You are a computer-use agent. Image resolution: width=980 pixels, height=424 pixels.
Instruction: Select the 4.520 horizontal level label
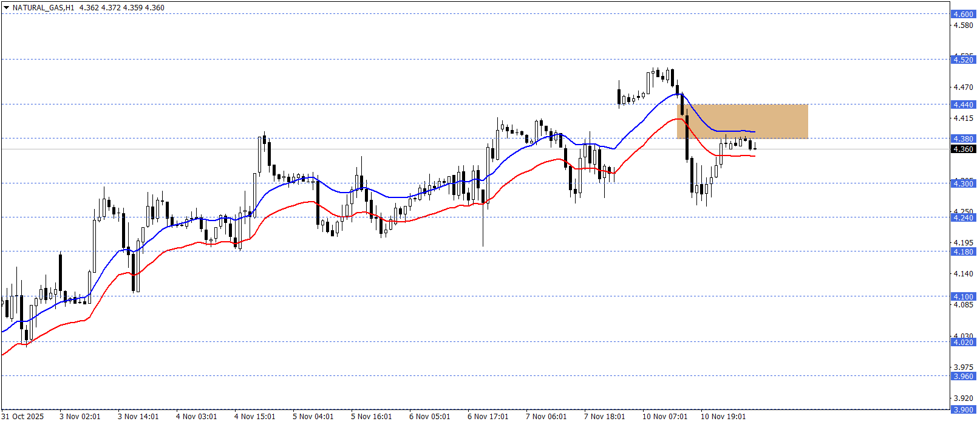click(x=963, y=60)
